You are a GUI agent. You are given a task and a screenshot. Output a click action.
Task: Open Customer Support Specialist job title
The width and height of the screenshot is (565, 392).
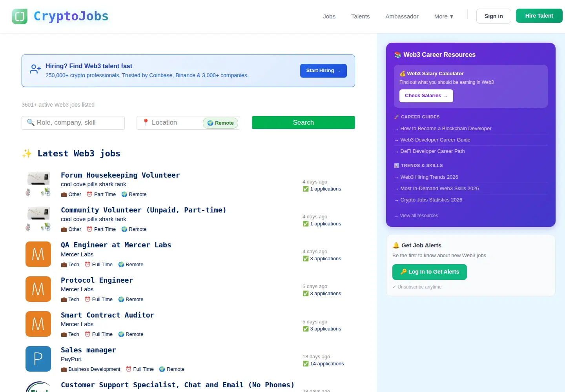[x=177, y=385]
